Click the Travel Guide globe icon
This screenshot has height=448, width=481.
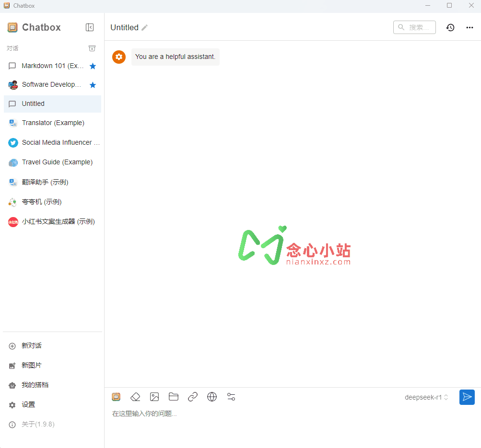point(13,163)
